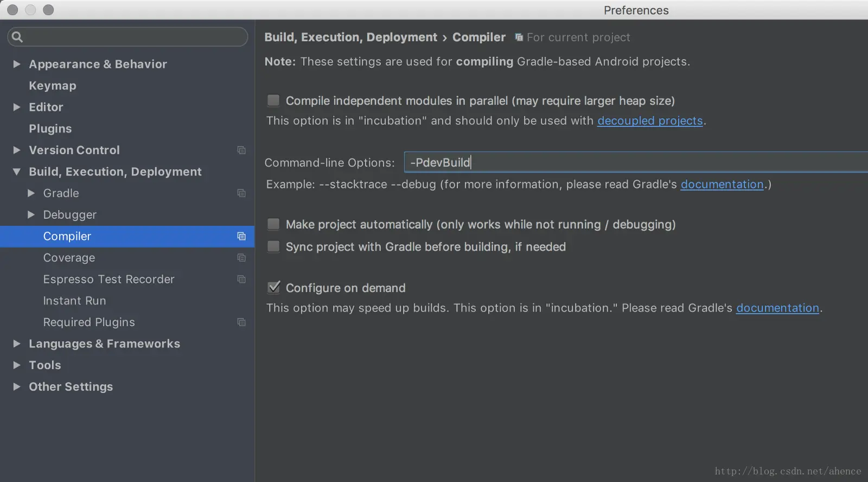
Task: Click the search magnifier icon
Action: click(17, 37)
